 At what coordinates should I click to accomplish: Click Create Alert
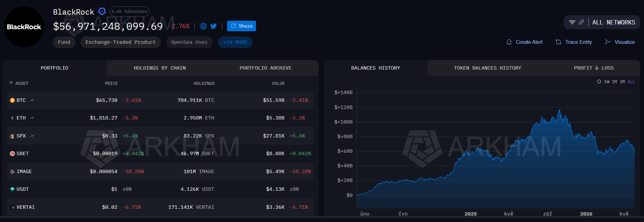(525, 42)
